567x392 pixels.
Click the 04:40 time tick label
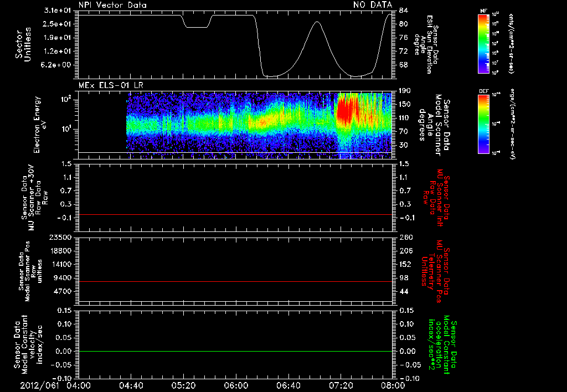coord(131,385)
